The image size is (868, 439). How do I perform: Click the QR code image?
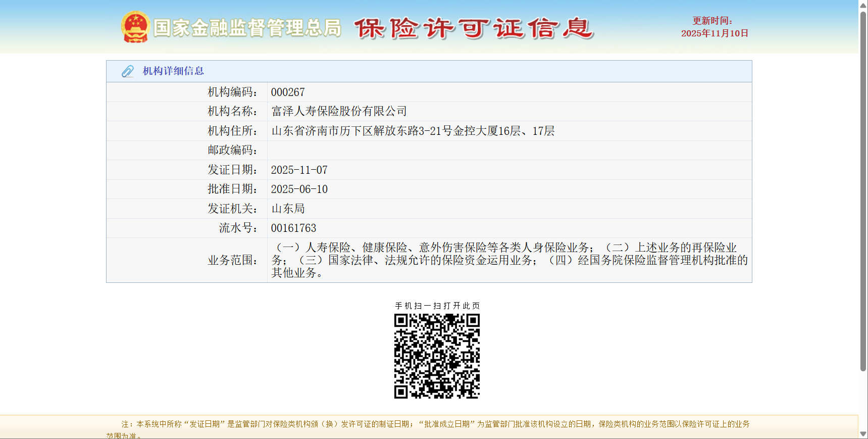click(437, 356)
